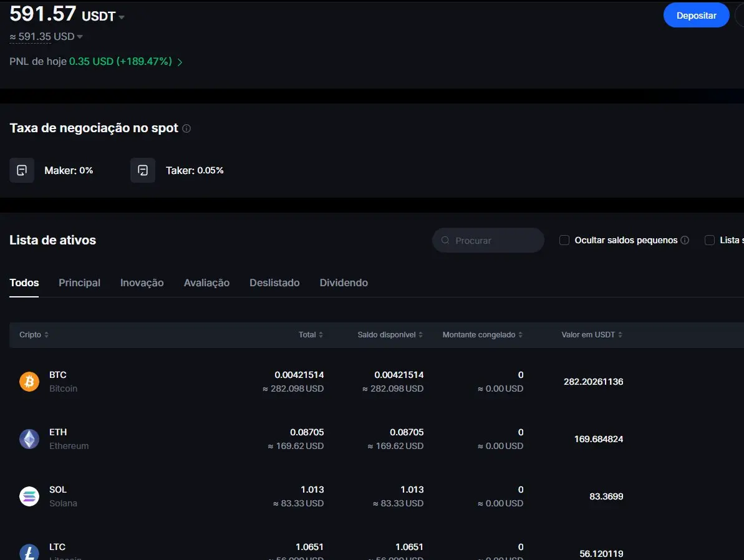744x560 pixels.
Task: Click ETH total 0.08705
Action: tap(307, 432)
